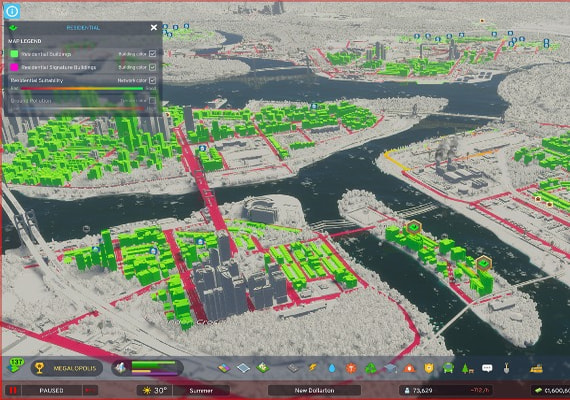Open the Zones tool icon
The height and width of the screenshot is (400, 570).
coord(224,368)
